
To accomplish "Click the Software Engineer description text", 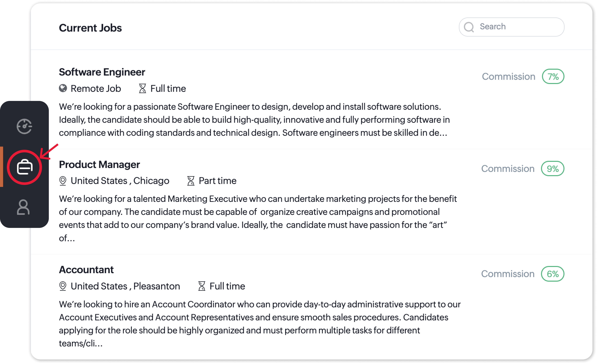I will click(254, 120).
